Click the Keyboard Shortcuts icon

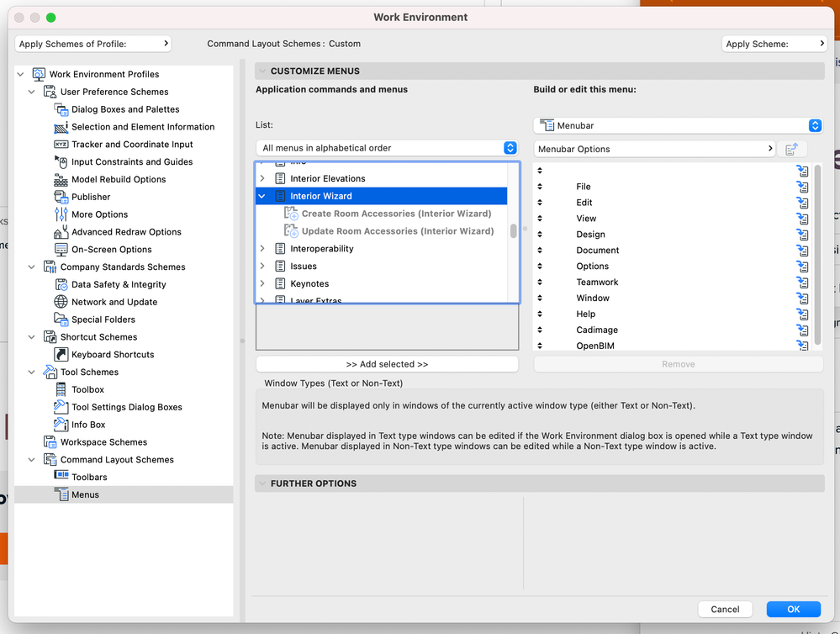61,354
